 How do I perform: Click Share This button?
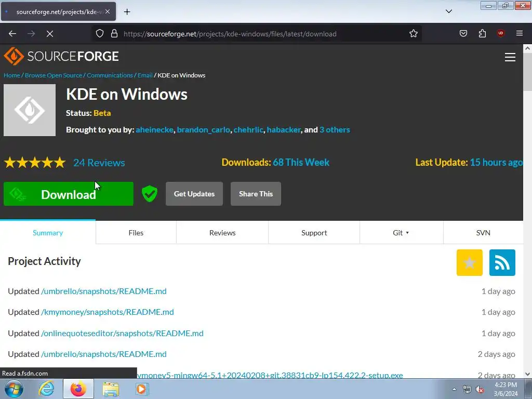click(x=256, y=194)
